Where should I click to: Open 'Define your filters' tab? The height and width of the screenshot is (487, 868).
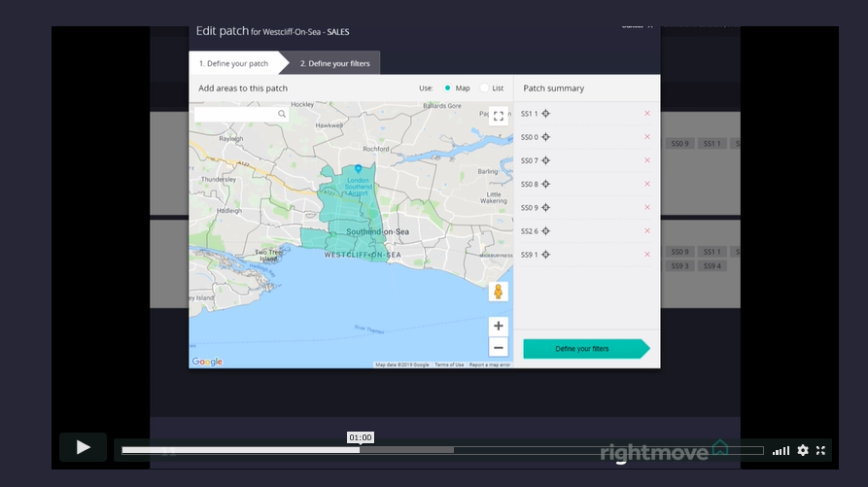(x=335, y=63)
